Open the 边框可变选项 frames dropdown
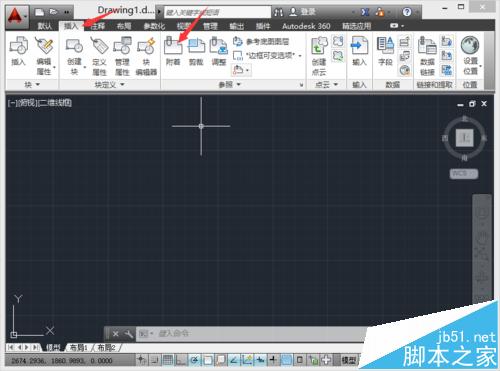This screenshot has width=500, height=371. 300,56
